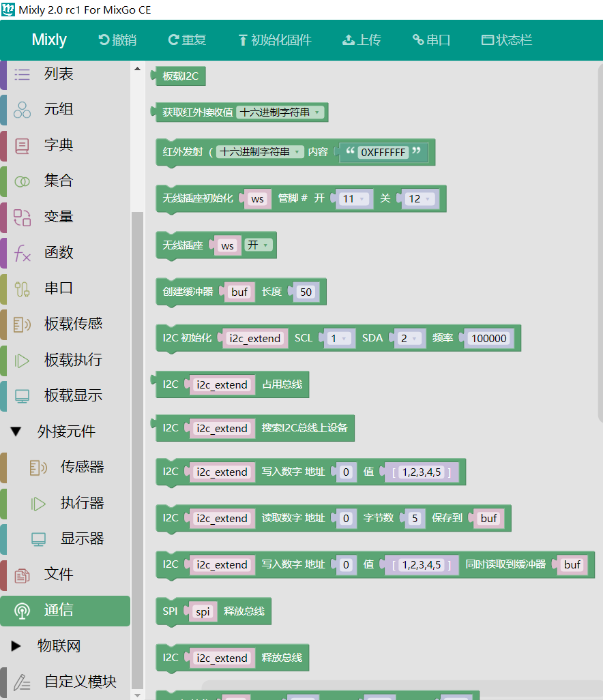Click the Mixly brand title
Image resolution: width=603 pixels, height=700 pixels.
(x=49, y=40)
